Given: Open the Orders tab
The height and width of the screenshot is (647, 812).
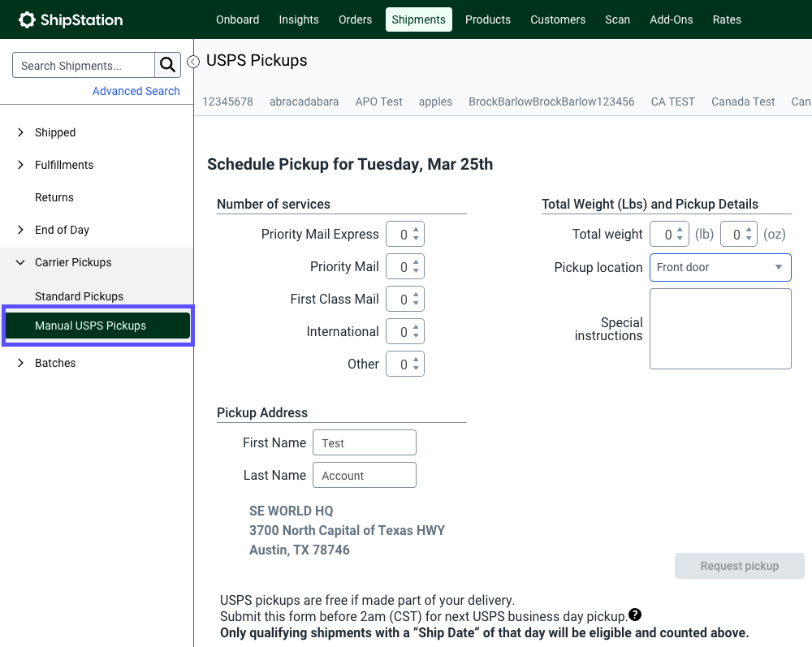Looking at the screenshot, I should click(x=356, y=19).
